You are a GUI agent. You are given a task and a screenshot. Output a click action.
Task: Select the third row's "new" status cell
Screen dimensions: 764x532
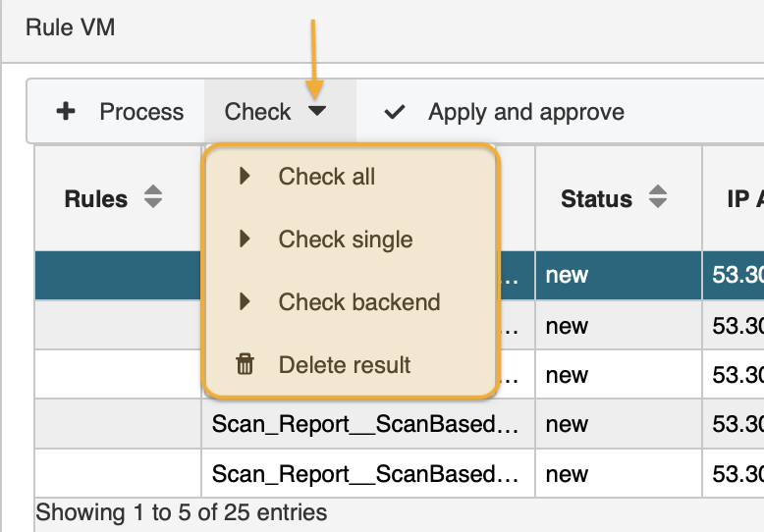567,375
